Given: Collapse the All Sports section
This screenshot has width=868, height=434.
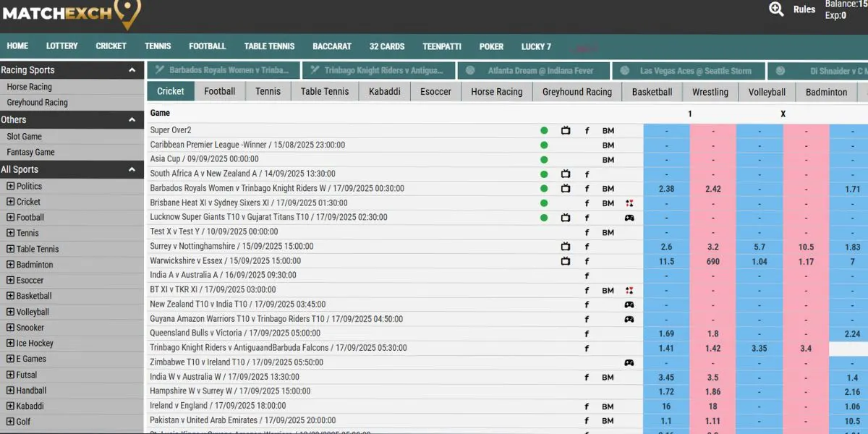Looking at the screenshot, I should click(x=132, y=170).
